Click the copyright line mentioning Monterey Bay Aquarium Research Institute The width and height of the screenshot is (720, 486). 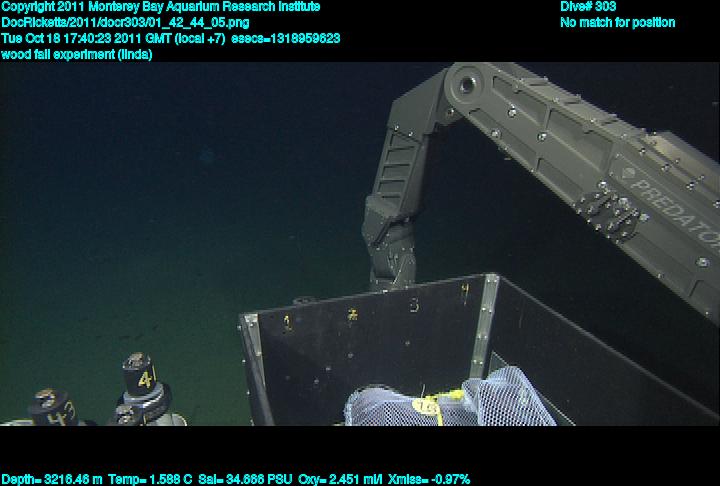point(161,7)
